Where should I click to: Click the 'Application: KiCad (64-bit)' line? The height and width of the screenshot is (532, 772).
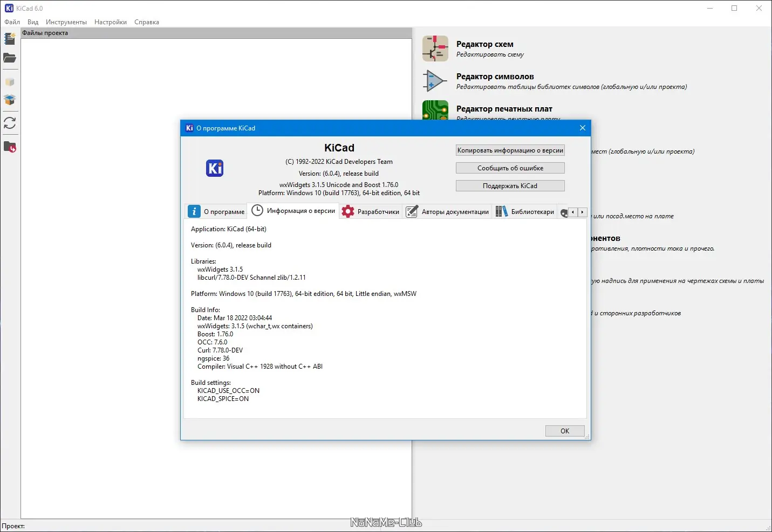[x=229, y=229]
